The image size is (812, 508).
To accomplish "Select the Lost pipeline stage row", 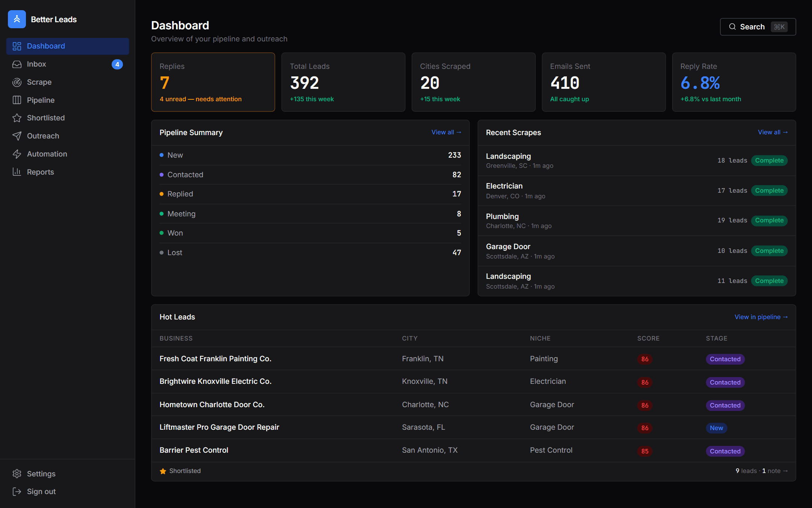I will 310,252.
